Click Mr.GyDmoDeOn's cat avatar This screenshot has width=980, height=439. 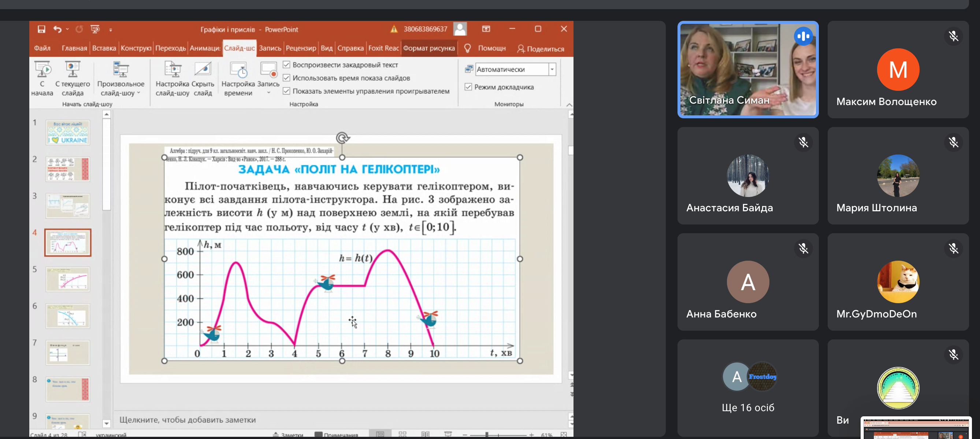click(898, 282)
